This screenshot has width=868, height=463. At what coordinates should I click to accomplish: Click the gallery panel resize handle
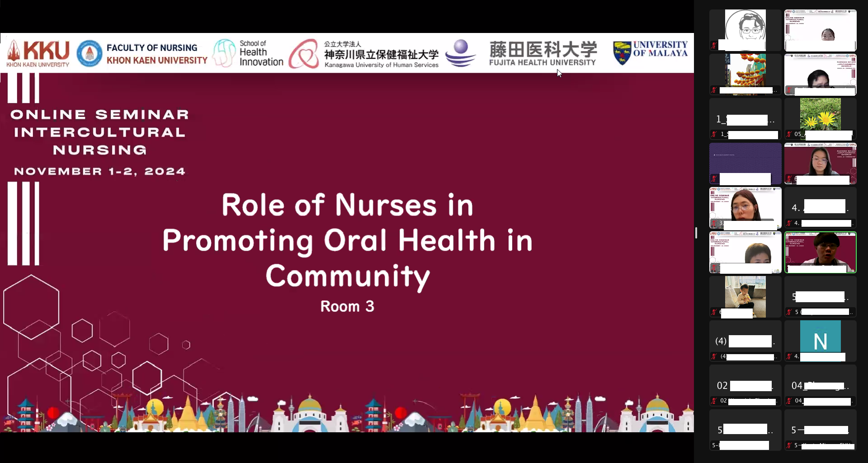click(x=696, y=233)
